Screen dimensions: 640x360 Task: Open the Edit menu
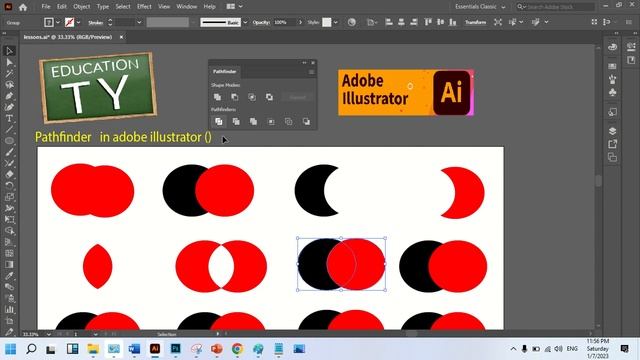point(62,7)
